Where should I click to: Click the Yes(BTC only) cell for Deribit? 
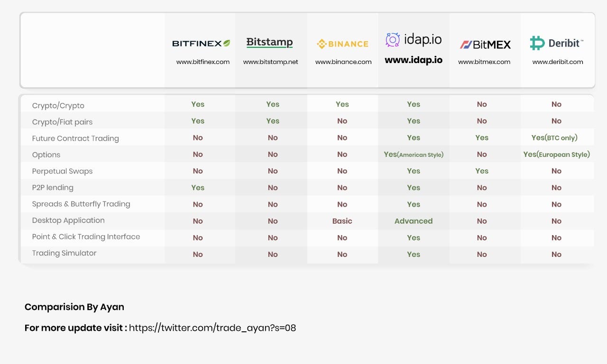(554, 138)
